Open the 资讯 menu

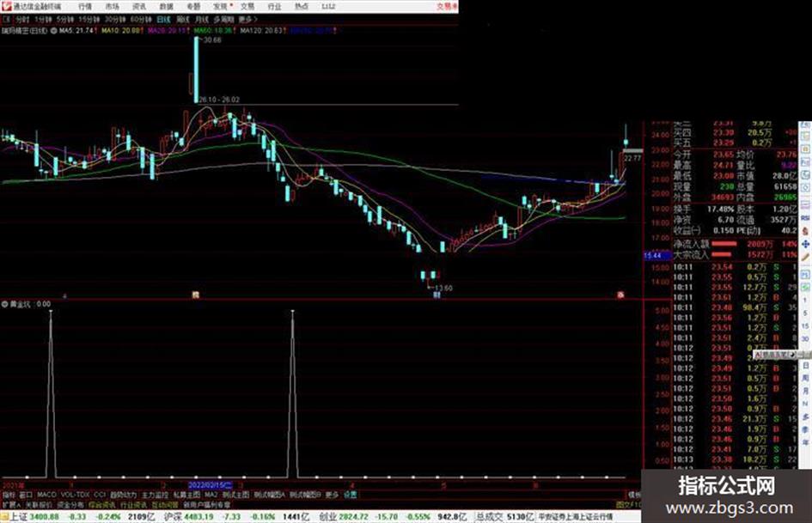tap(139, 6)
